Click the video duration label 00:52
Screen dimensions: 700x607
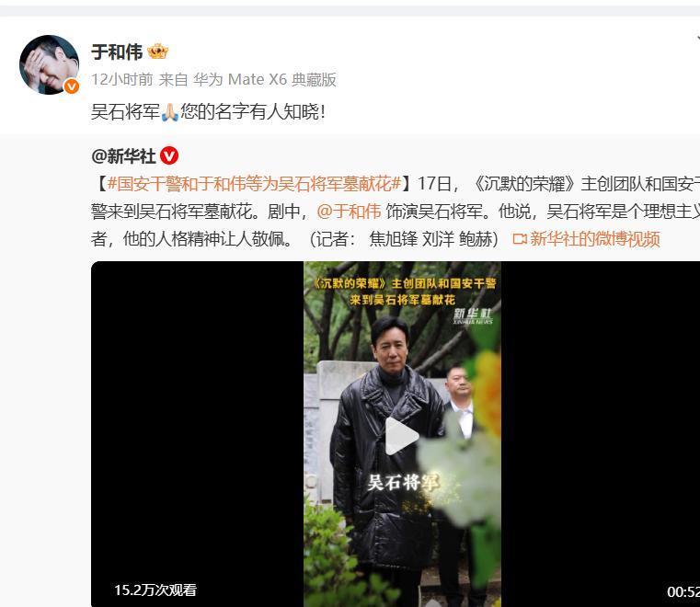683,592
